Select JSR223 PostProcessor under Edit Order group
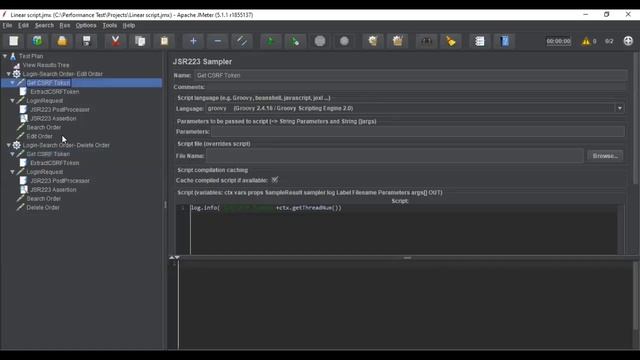The width and height of the screenshot is (640, 360). [60, 109]
